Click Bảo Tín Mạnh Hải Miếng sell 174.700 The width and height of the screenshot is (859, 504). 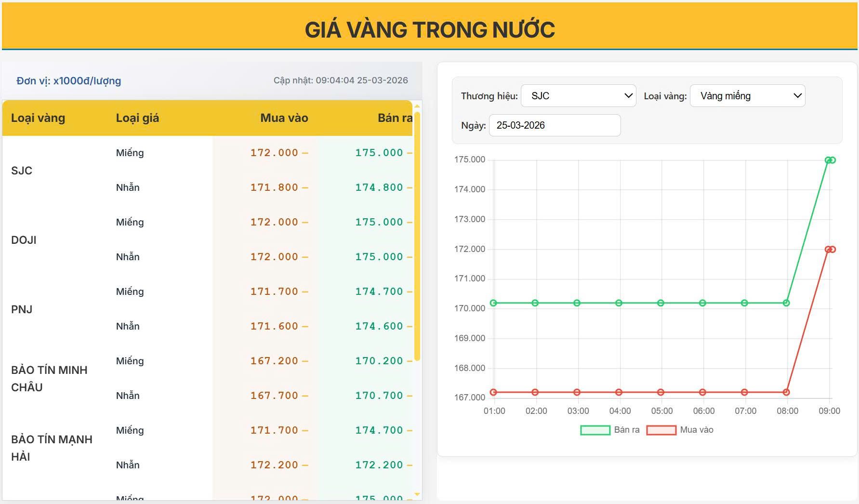coord(379,430)
